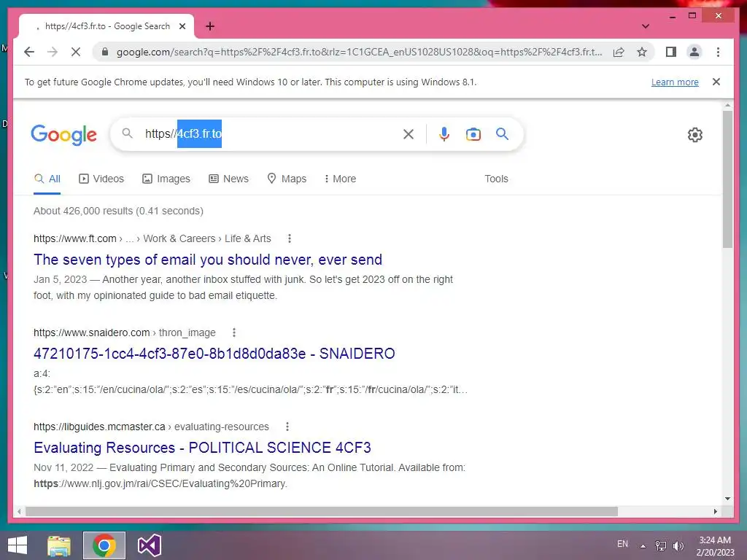The image size is (747, 560).
Task: Switch to the Videos tab
Action: pyautogui.click(x=101, y=179)
